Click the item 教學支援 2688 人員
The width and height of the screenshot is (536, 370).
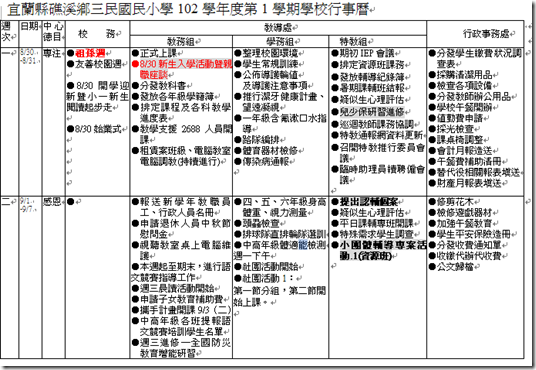[x=185, y=134]
